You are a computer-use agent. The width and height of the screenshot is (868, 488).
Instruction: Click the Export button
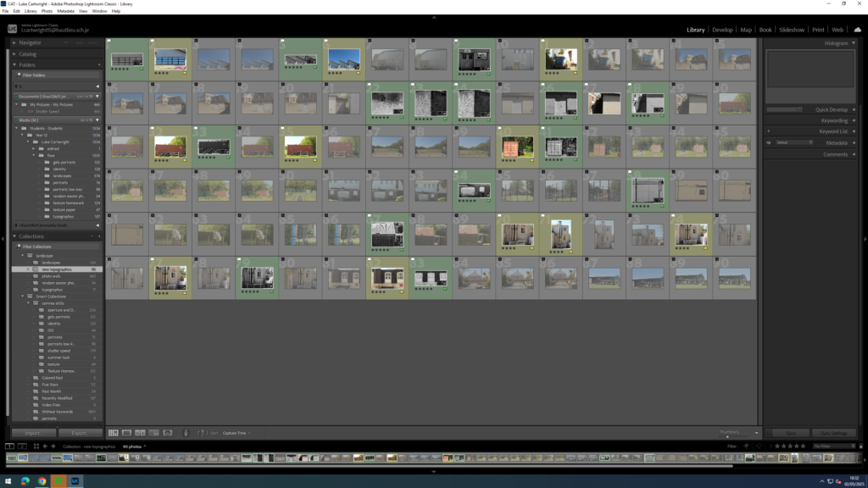[x=79, y=433]
